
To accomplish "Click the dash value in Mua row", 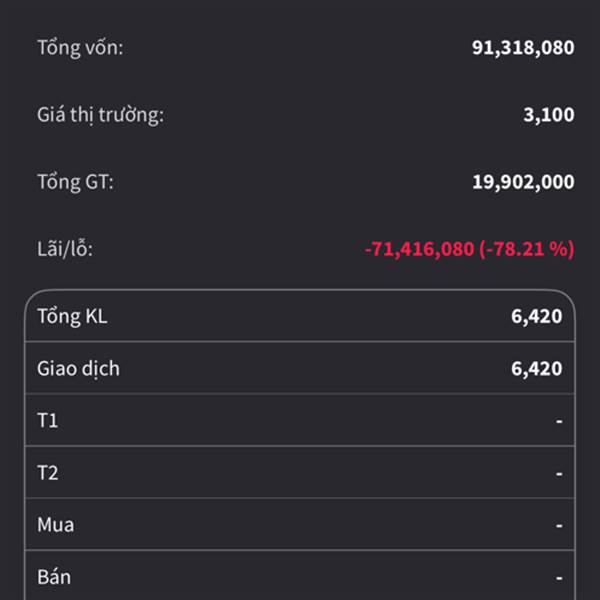I will [559, 525].
